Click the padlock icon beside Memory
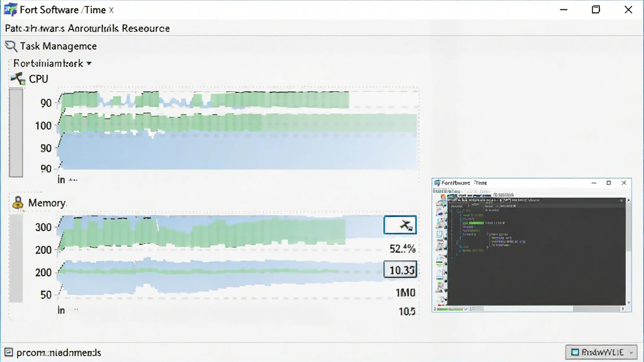Viewport: 644px width, 362px height. click(18, 202)
